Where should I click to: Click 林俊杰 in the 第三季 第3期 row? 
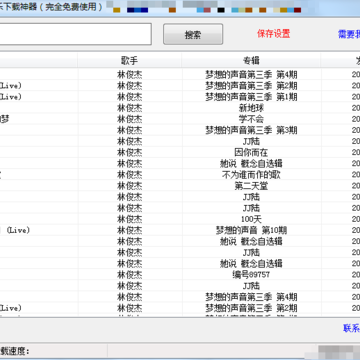pos(130,130)
